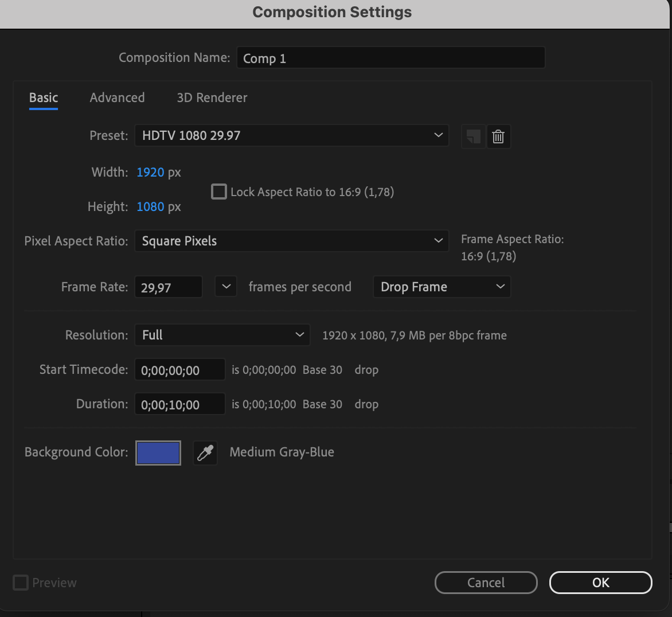The image size is (672, 617).
Task: Click the Duration timecode field
Action: [179, 404]
